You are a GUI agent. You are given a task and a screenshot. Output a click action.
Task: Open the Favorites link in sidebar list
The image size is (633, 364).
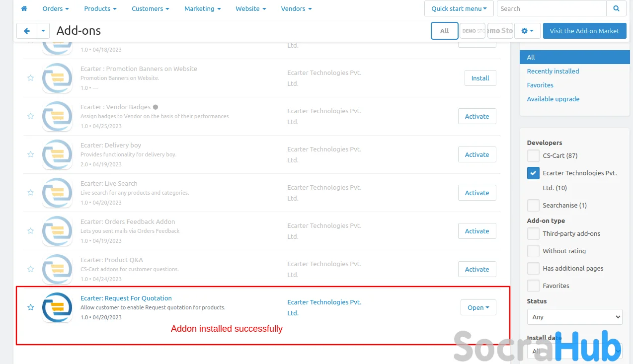coord(540,85)
